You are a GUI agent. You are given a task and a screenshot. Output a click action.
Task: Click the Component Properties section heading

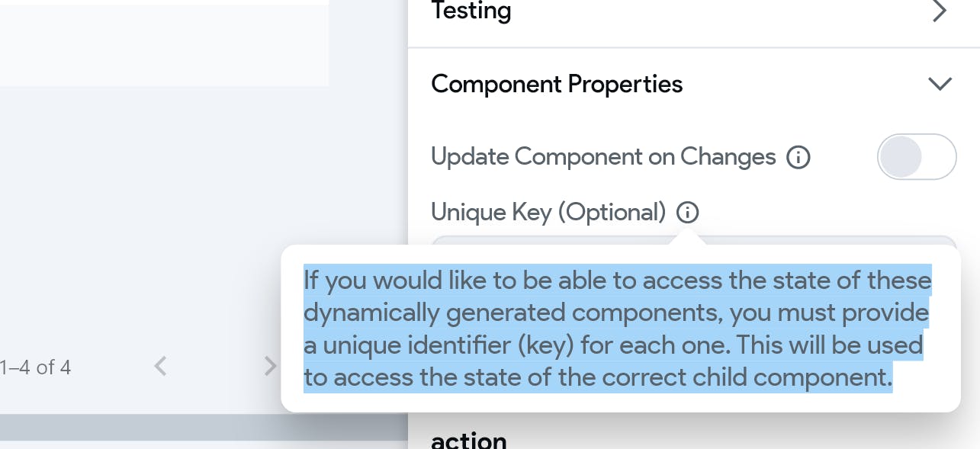(557, 84)
